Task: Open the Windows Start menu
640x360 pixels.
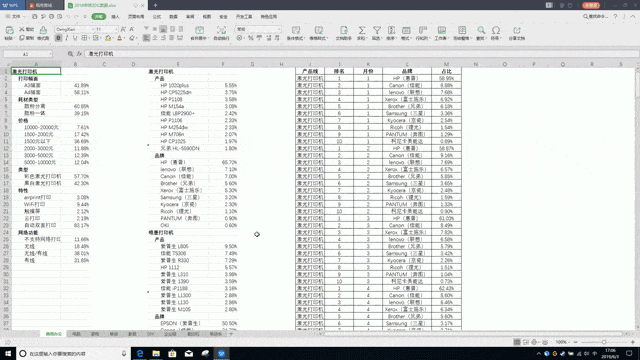Action: click(x=8, y=353)
